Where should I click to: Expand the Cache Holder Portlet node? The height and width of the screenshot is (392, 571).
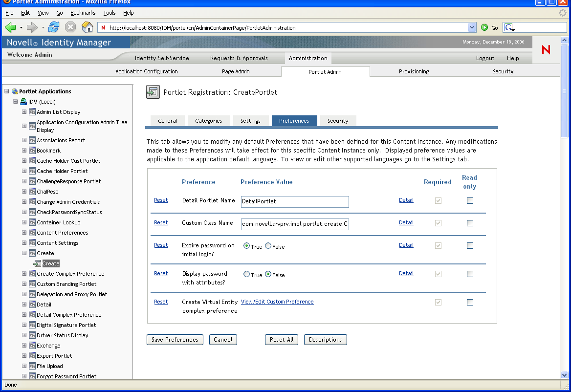24,171
